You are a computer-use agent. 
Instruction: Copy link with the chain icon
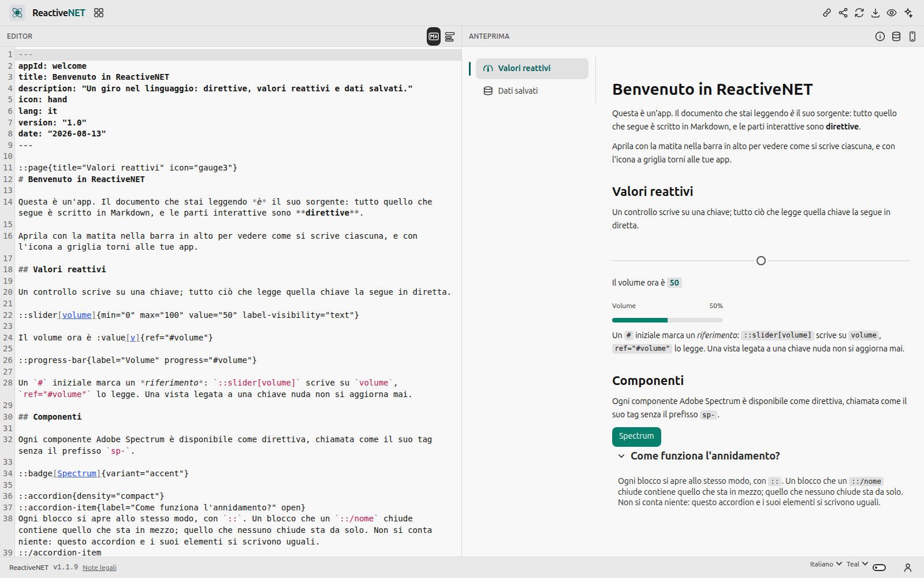pyautogui.click(x=827, y=13)
